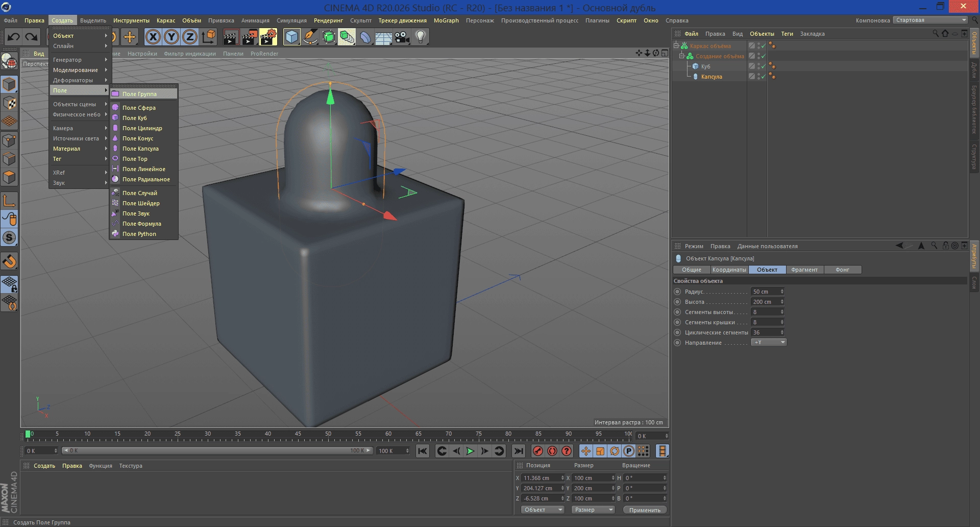Viewport: 980px width, 527px height.
Task: Open Рендеринг menu in menu bar
Action: (328, 20)
